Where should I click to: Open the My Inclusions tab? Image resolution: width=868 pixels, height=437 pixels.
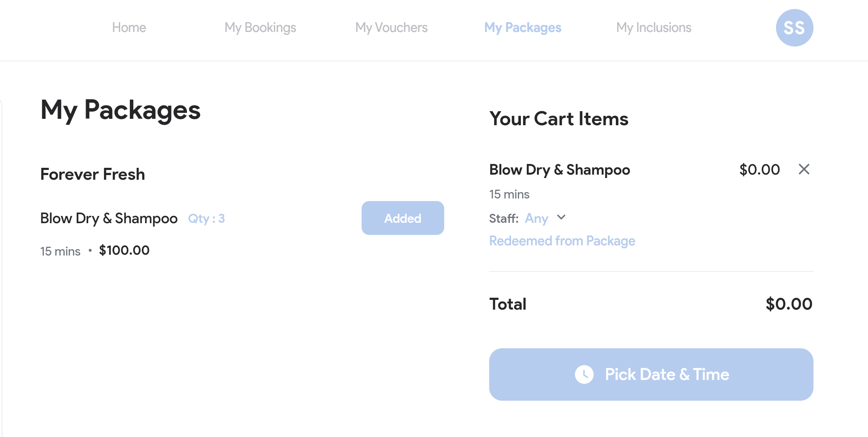[654, 28]
